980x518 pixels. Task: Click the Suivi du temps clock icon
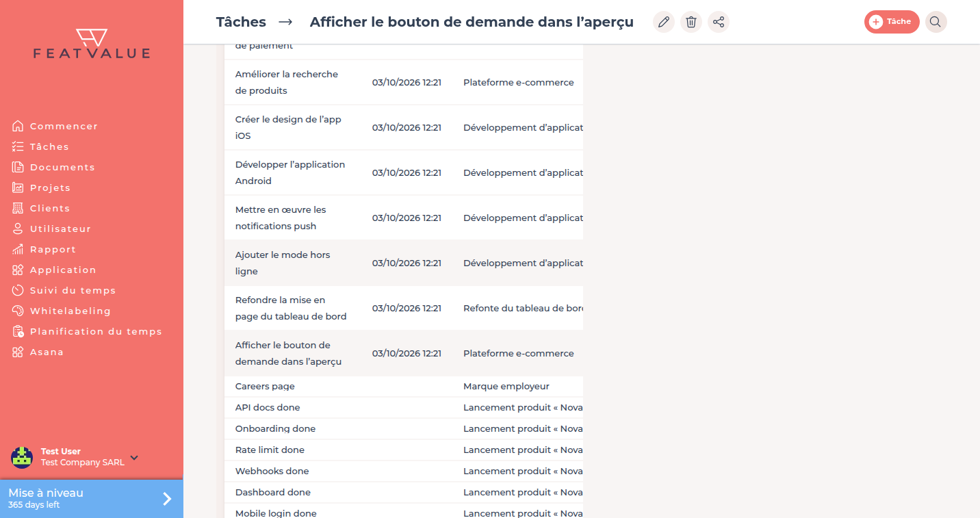click(x=18, y=290)
